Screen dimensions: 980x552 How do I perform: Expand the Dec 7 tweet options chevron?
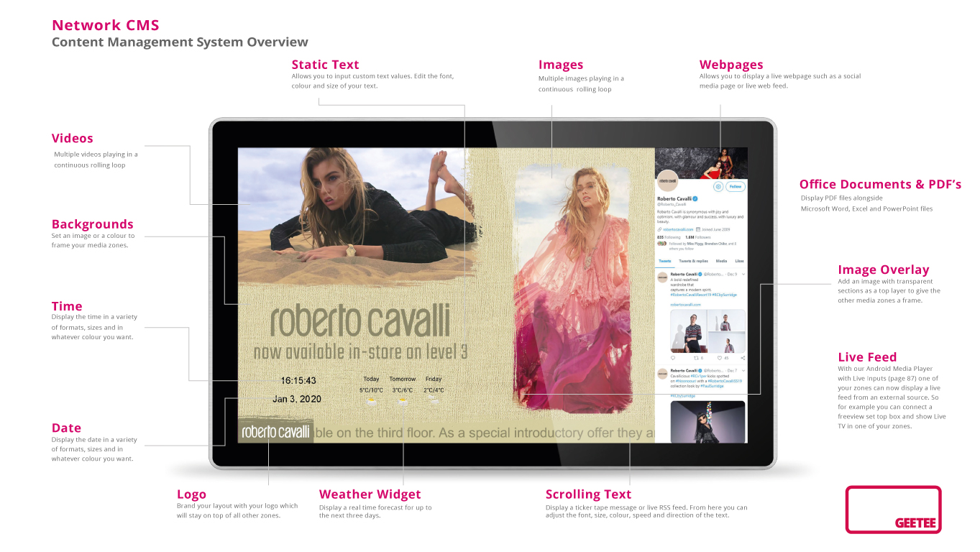[743, 371]
